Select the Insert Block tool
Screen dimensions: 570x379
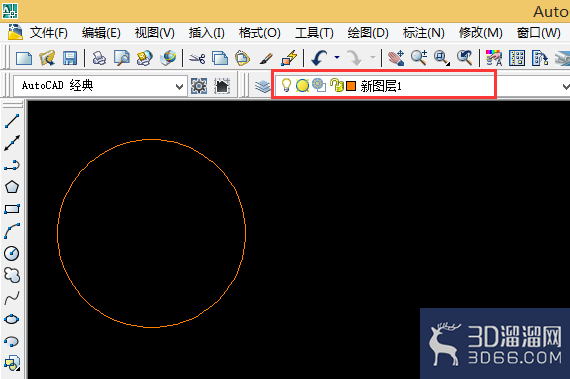pos(12,363)
